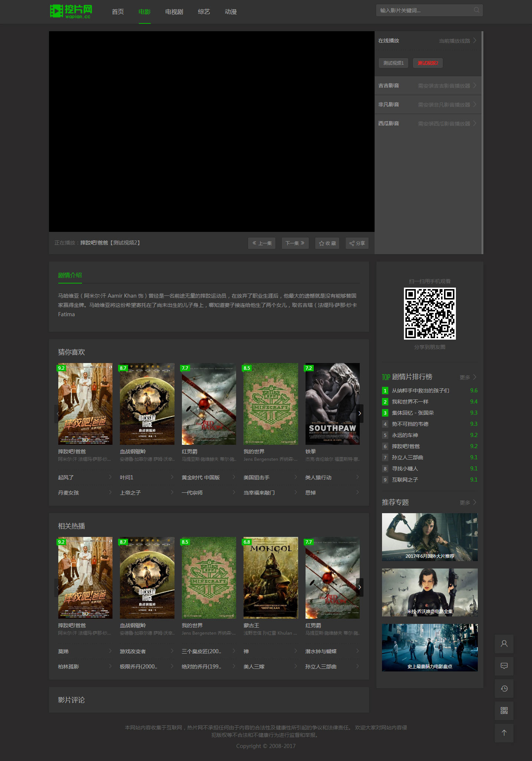The image size is (532, 761).
Task: Open the watch history clock icon
Action: click(504, 688)
